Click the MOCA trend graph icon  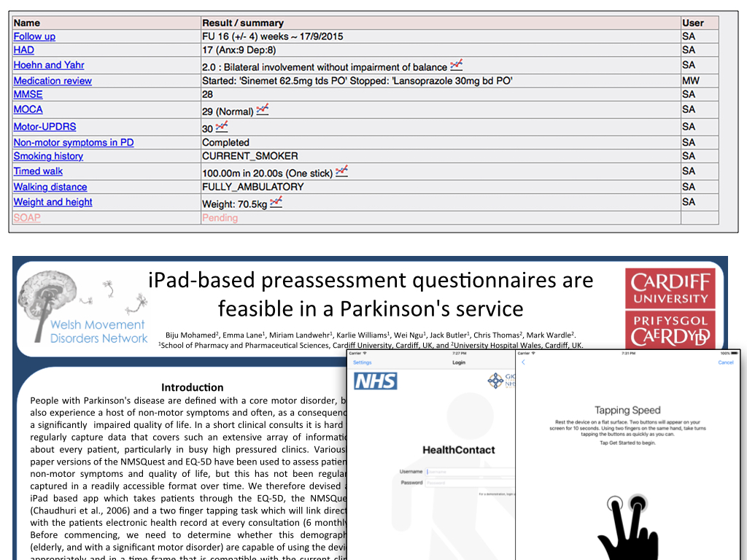(x=263, y=109)
